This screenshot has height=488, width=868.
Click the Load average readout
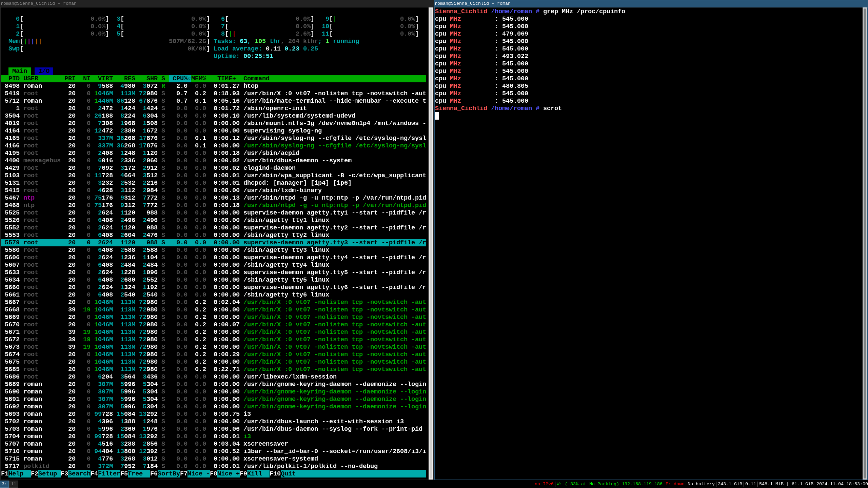pyautogui.click(x=266, y=49)
